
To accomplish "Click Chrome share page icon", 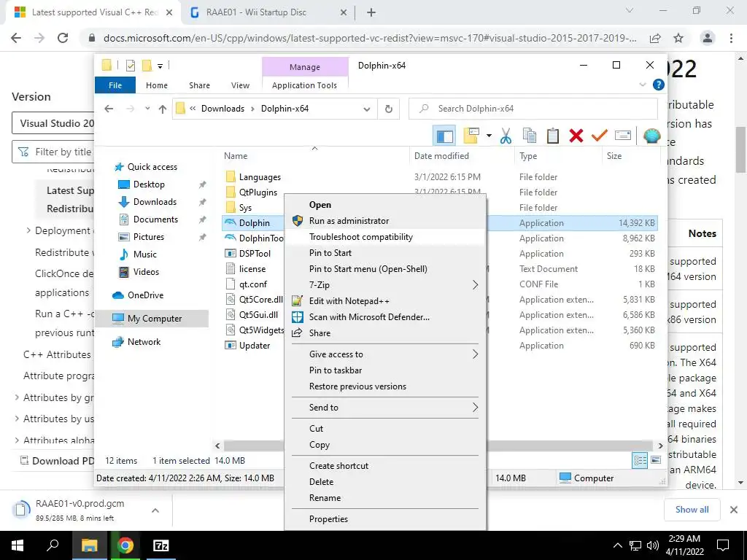I will point(655,38).
